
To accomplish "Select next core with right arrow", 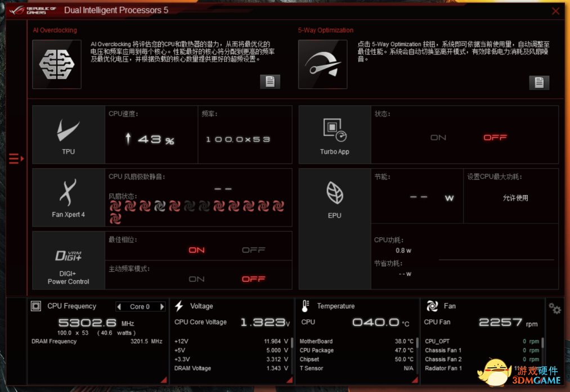I will tap(162, 307).
